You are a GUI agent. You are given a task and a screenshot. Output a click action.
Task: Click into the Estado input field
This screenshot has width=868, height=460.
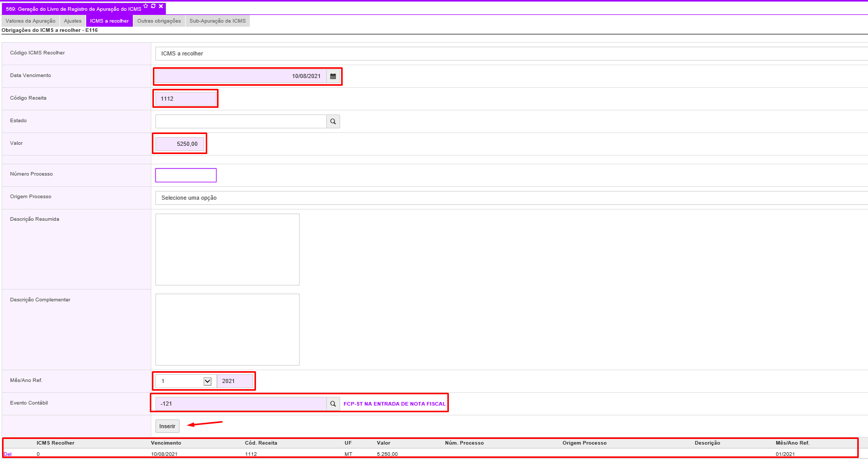tap(241, 121)
